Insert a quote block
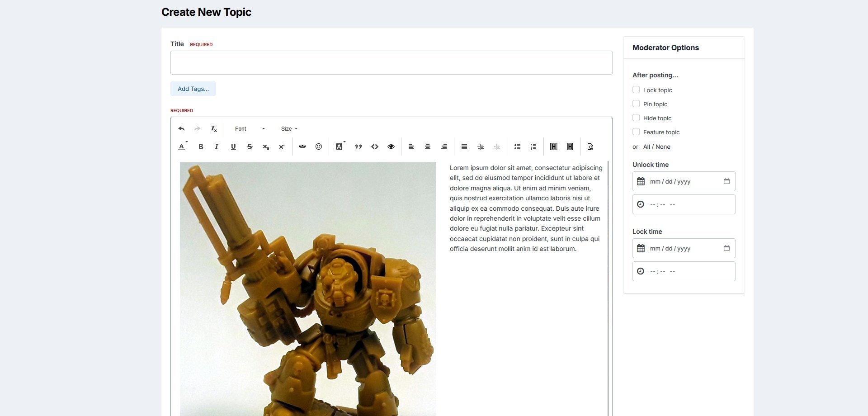 tap(359, 147)
